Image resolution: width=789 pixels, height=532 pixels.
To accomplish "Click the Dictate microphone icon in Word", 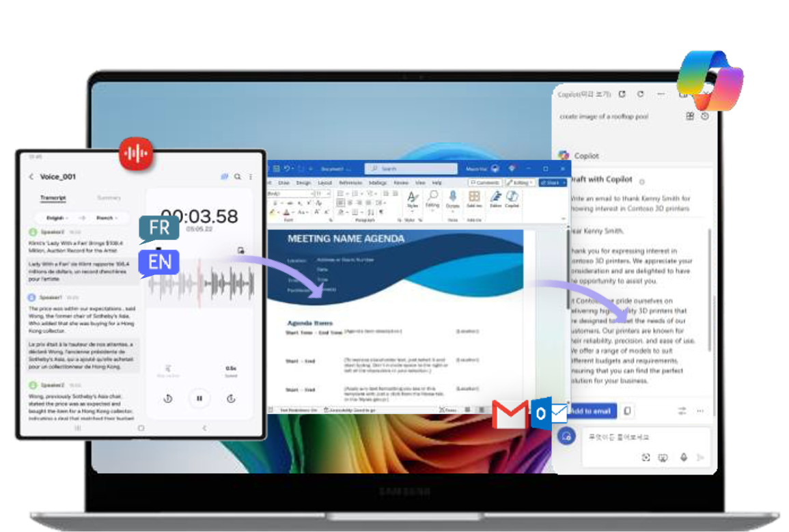I will click(x=453, y=199).
